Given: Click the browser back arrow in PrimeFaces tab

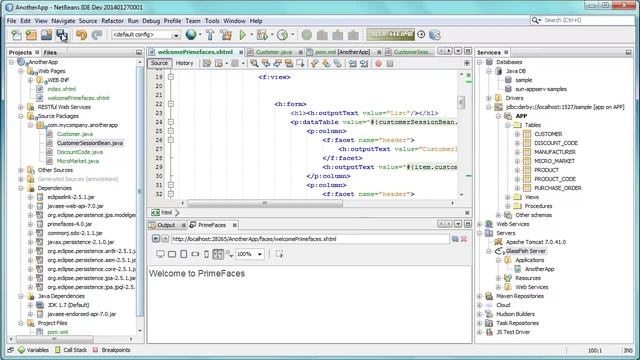Looking at the screenshot, I should pos(156,239).
